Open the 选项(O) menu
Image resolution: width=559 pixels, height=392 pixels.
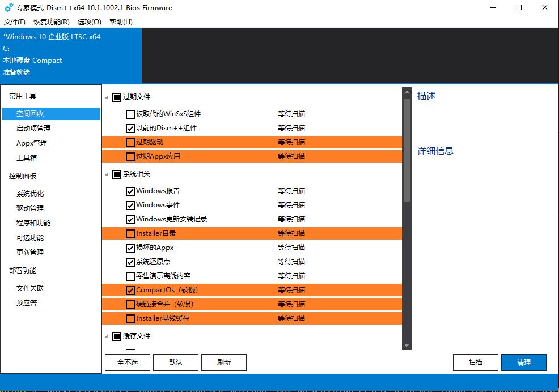coord(89,22)
